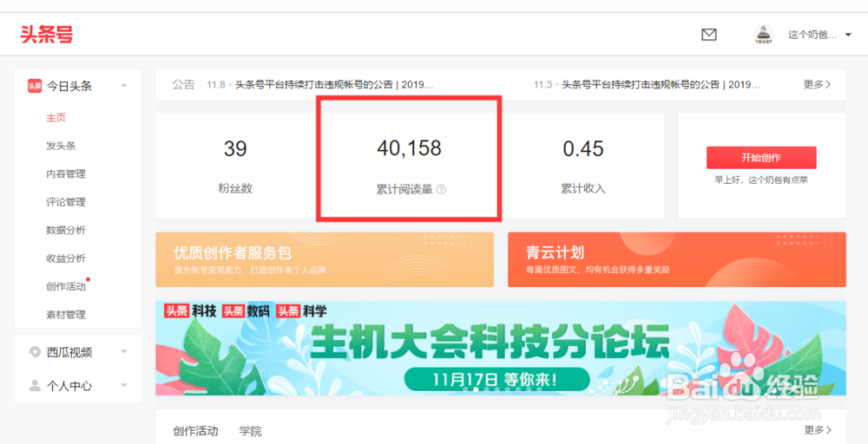Click 更多 in the activities section
The image size is (868, 444).
coord(817,429)
